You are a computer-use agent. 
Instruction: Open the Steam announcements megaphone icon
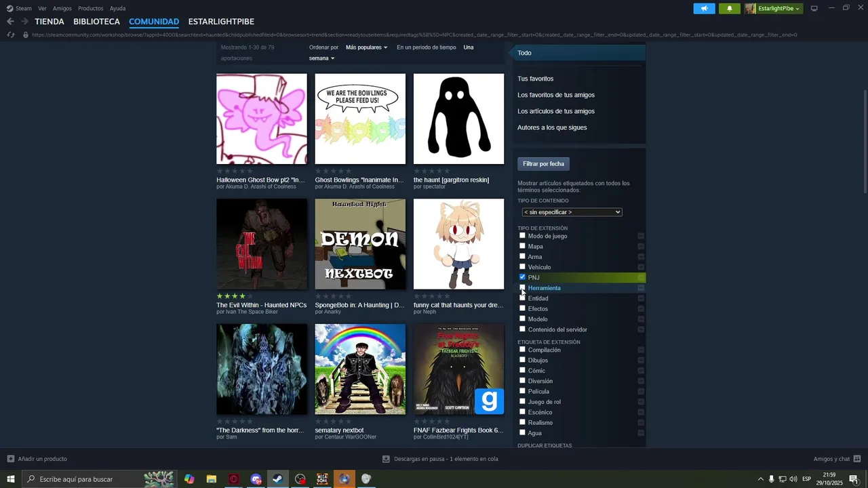click(x=704, y=8)
